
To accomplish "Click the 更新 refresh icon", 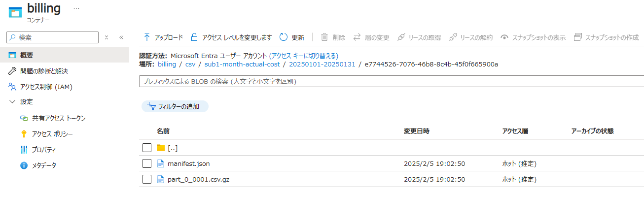I will click(x=284, y=37).
